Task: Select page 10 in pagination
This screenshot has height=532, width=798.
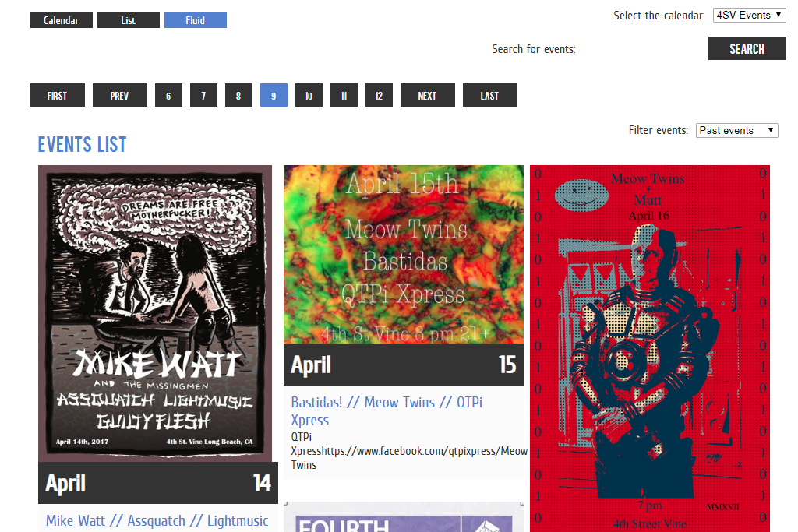Action: click(309, 95)
